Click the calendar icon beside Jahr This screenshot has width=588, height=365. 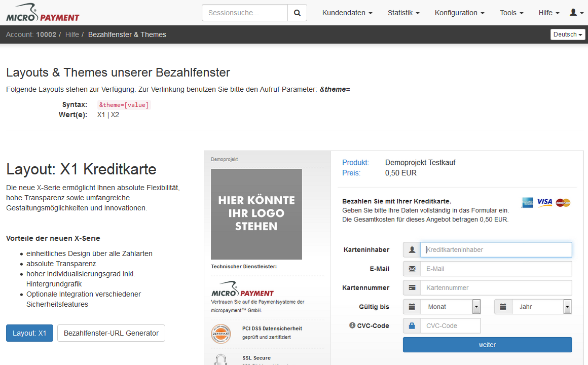(x=503, y=307)
